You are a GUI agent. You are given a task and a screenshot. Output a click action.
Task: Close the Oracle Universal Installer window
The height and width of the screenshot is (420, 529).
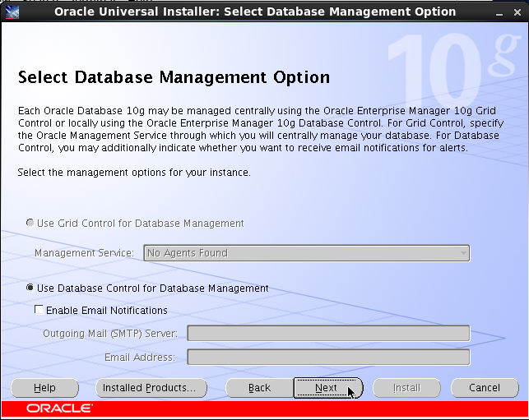[517, 12]
